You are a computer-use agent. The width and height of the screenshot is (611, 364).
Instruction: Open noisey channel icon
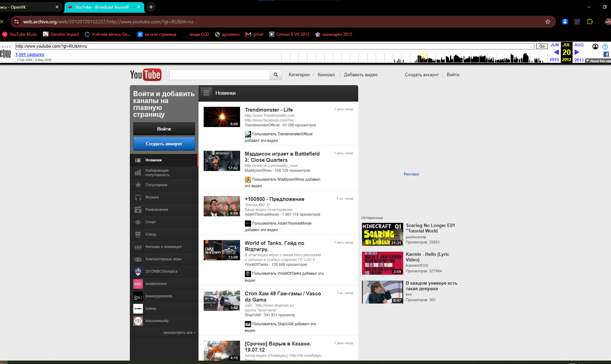click(138, 309)
